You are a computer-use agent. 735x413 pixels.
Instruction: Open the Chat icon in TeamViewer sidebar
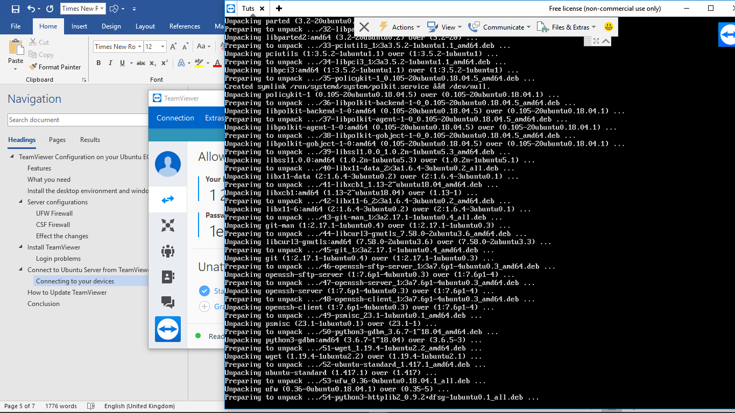(168, 302)
